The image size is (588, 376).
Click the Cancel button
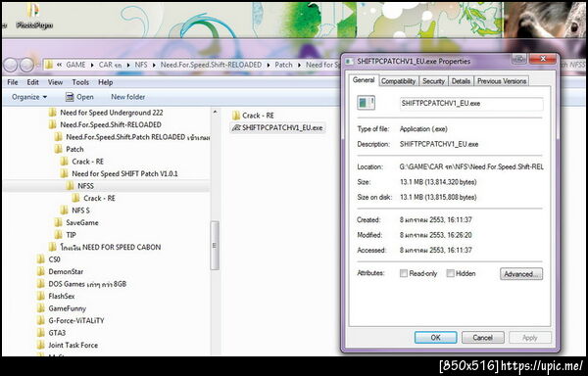click(x=482, y=338)
